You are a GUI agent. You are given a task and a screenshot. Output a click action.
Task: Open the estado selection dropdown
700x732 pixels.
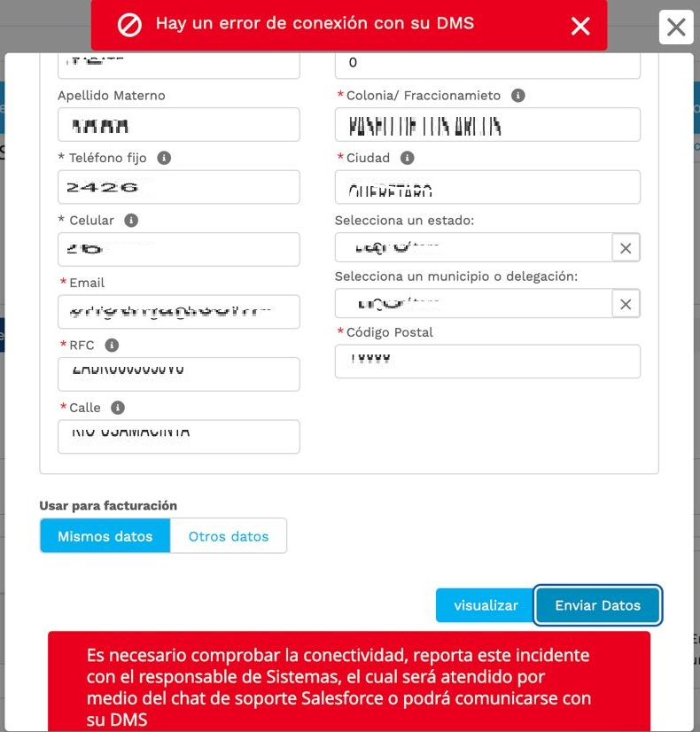(x=474, y=249)
